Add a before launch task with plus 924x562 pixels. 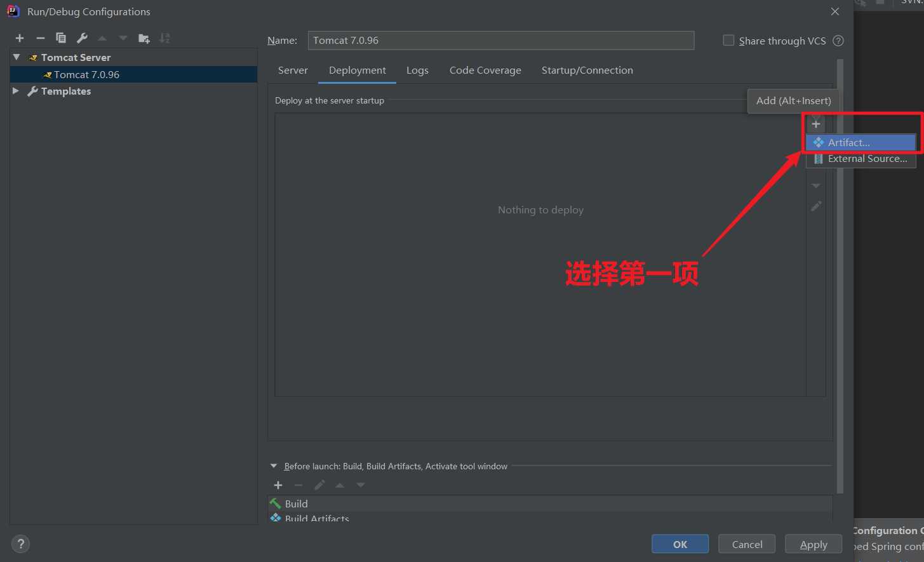click(x=278, y=485)
